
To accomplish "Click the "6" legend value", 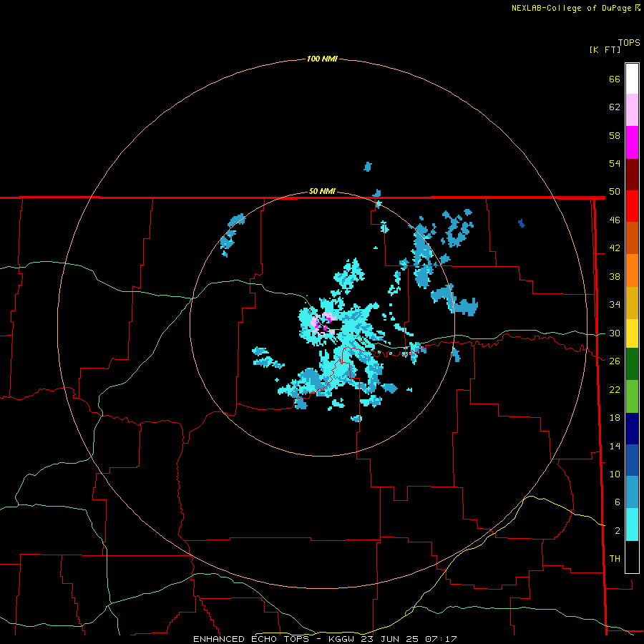I will pyautogui.click(x=618, y=502).
